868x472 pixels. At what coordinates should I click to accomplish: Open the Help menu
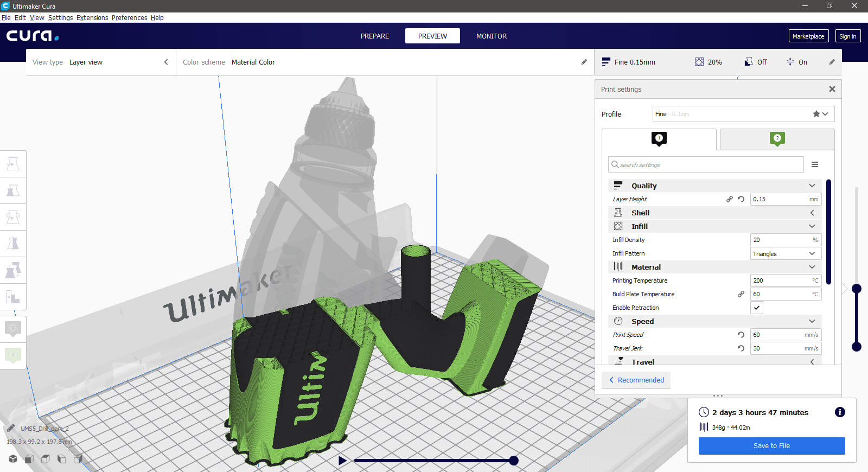(x=157, y=17)
